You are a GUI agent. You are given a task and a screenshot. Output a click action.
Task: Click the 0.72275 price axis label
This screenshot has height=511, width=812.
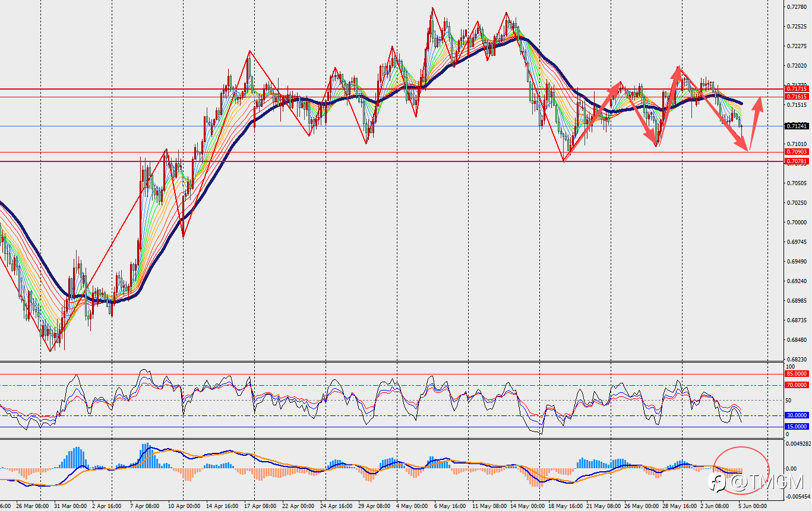[796, 46]
